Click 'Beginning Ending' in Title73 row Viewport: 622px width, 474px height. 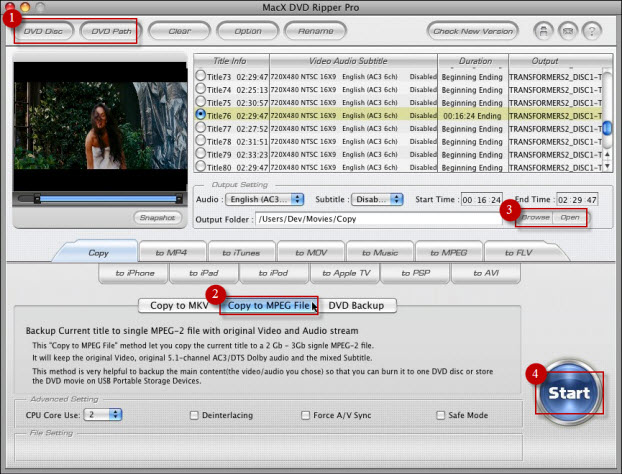point(472,77)
